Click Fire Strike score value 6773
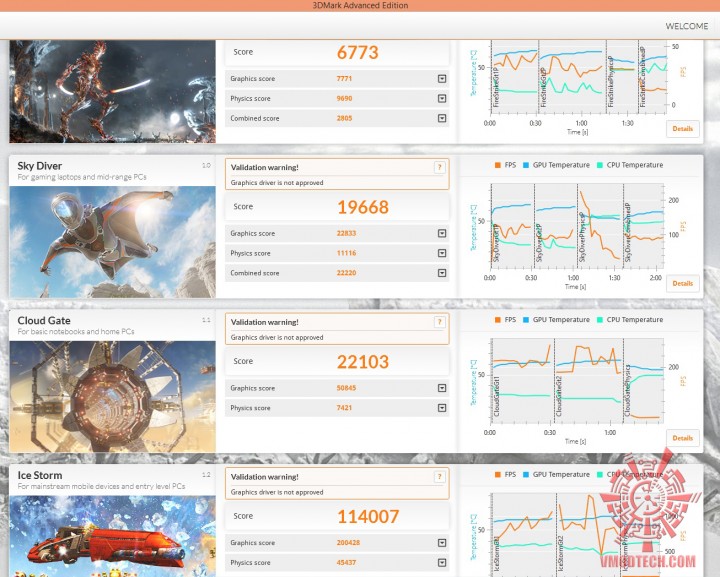 358,52
